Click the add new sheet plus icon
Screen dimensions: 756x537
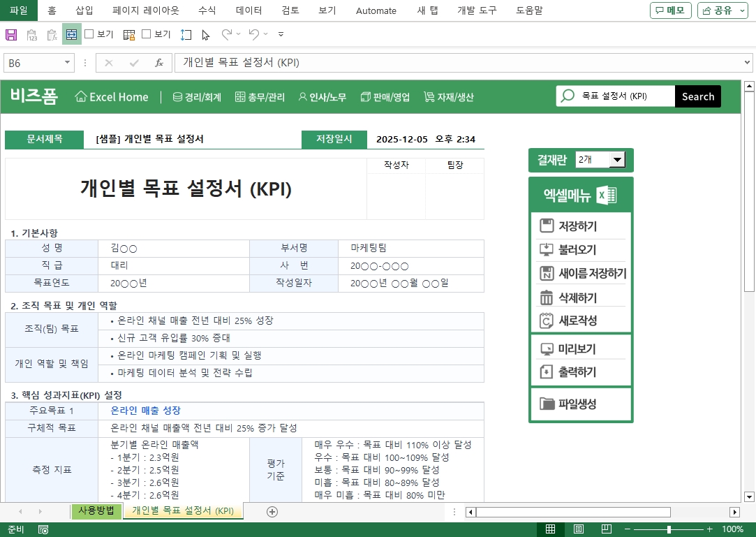coord(272,512)
